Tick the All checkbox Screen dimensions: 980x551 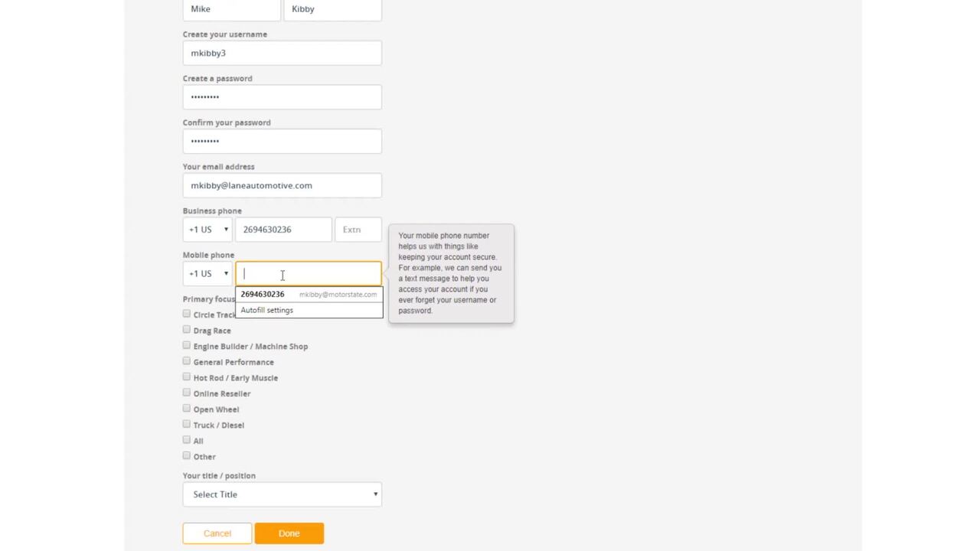point(187,440)
